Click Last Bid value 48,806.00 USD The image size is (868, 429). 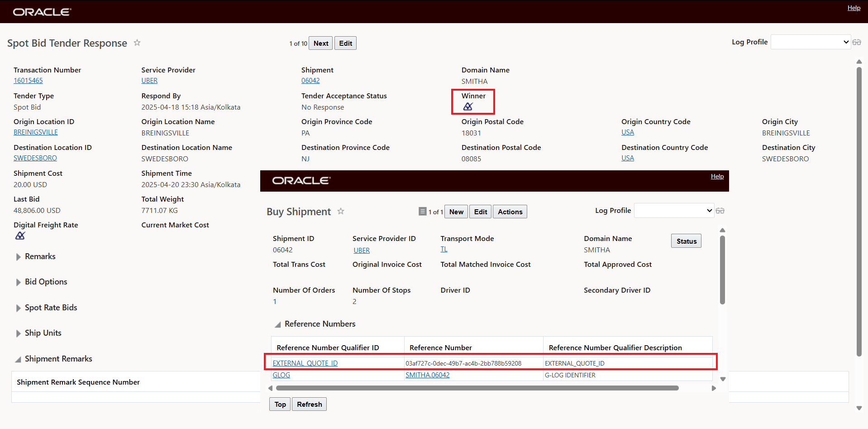(37, 210)
